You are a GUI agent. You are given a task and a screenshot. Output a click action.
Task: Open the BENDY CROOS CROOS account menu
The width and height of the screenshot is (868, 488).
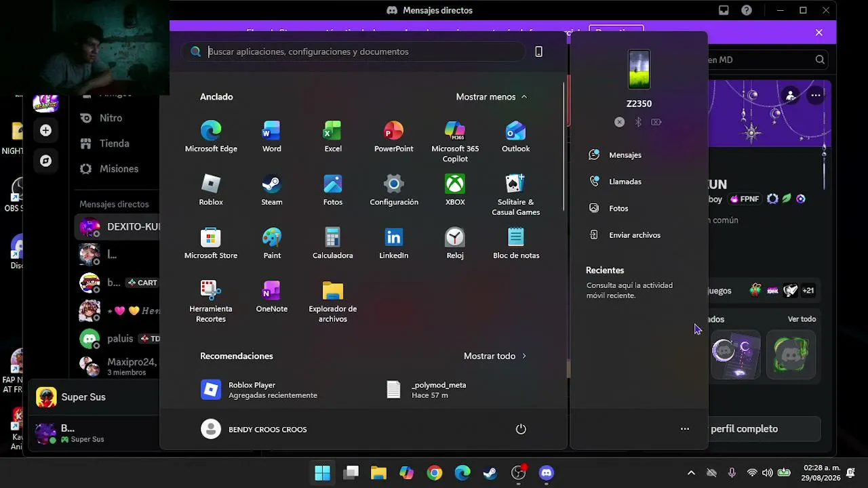(x=254, y=429)
